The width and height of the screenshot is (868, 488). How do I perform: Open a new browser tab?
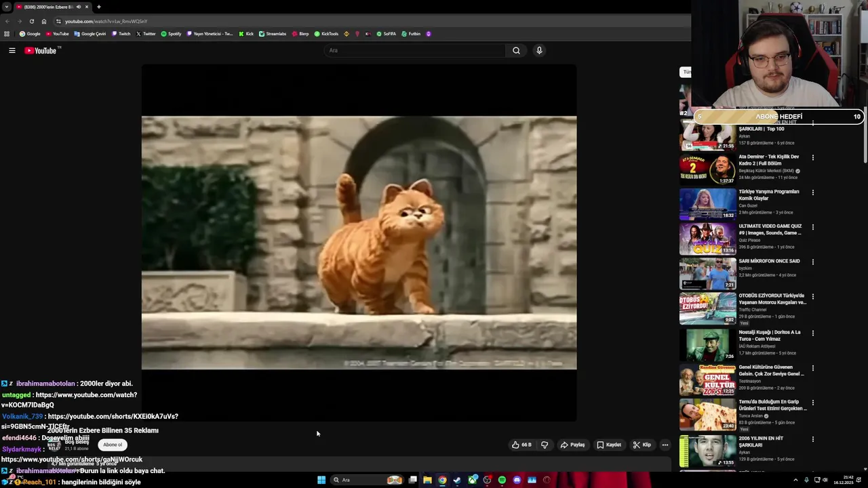click(x=98, y=7)
